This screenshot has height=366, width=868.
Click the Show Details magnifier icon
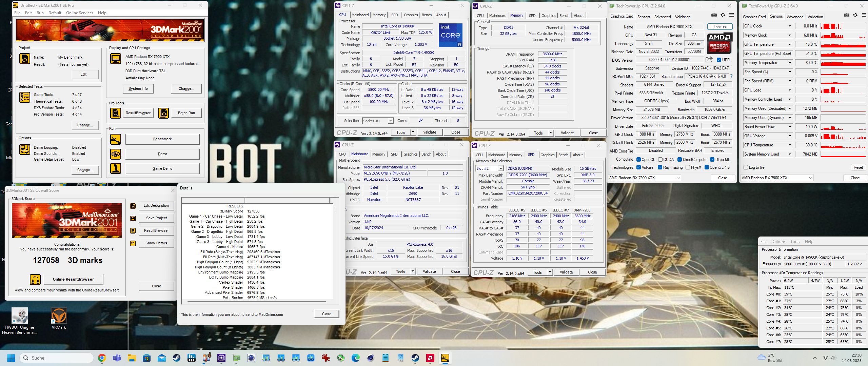point(133,243)
